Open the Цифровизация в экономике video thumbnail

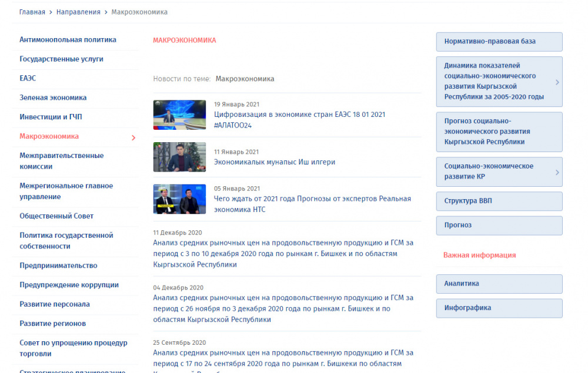(x=179, y=115)
